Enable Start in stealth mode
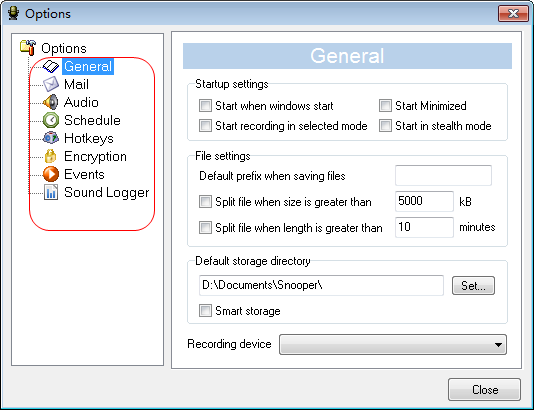Image resolution: width=534 pixels, height=410 pixels. point(385,126)
